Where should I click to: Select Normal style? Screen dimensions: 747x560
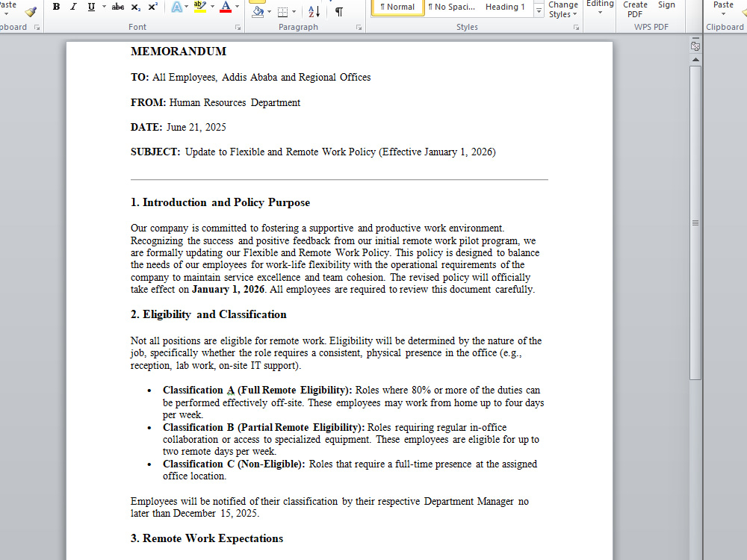click(397, 7)
